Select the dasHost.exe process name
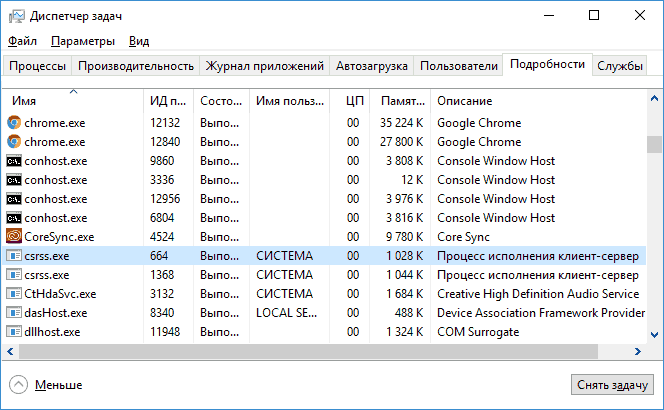Image resolution: width=664 pixels, height=410 pixels. 56,313
